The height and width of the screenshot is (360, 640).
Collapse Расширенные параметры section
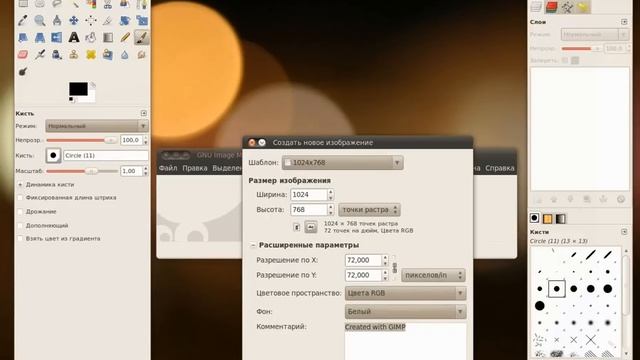click(x=253, y=245)
